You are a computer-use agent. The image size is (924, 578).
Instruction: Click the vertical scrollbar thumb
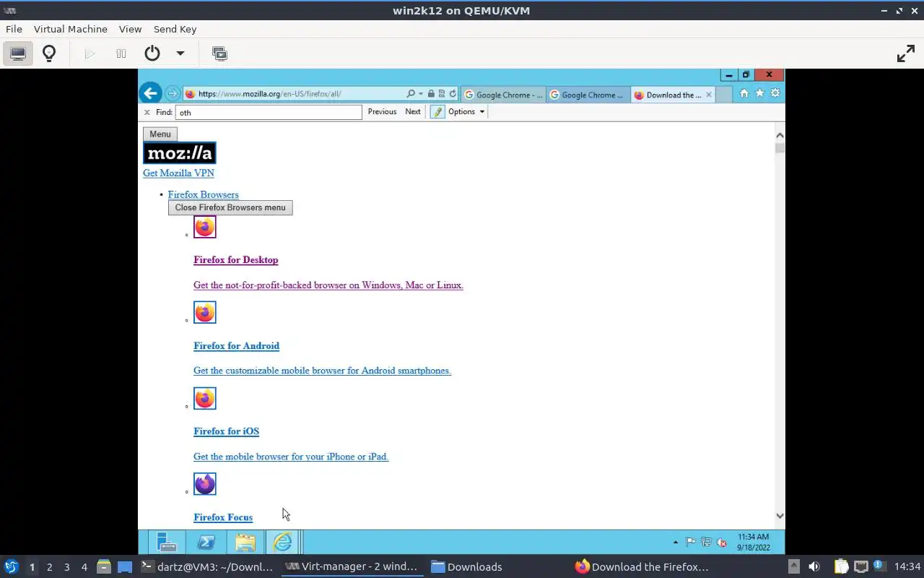click(780, 148)
